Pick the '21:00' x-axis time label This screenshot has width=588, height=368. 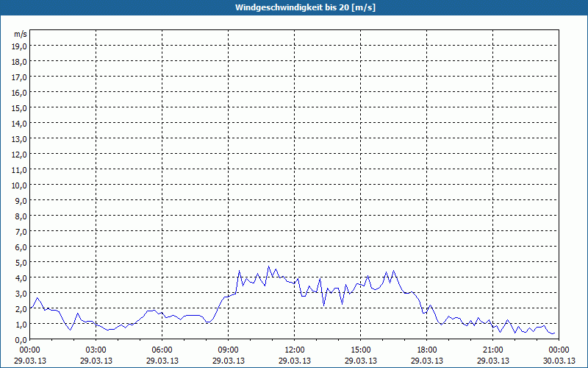tap(492, 350)
